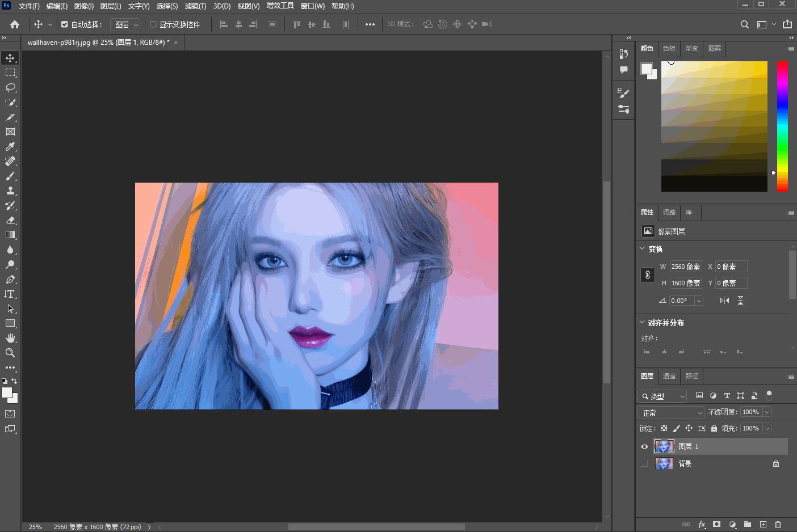Select the Crop tool
The image size is (797, 532).
[10, 117]
